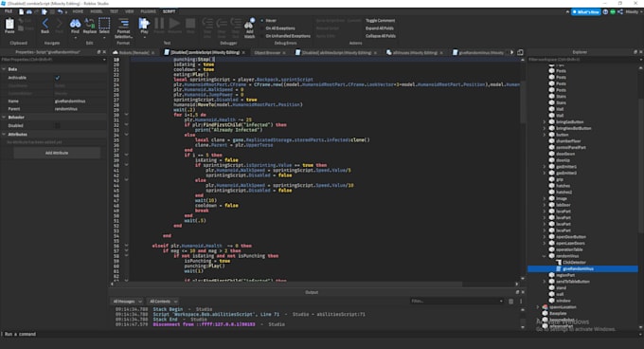644x349 pixels.
Task: Select On All Exceptions option
Action: [278, 28]
